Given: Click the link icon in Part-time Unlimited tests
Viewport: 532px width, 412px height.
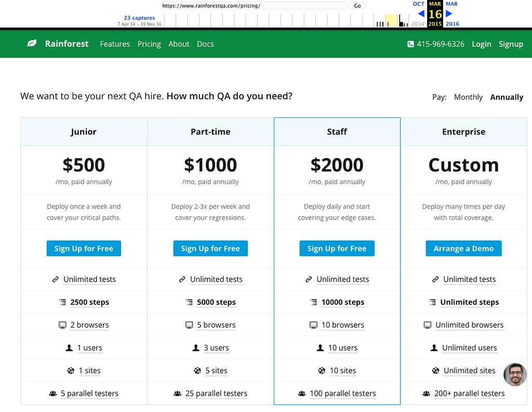Looking at the screenshot, I should (x=182, y=280).
